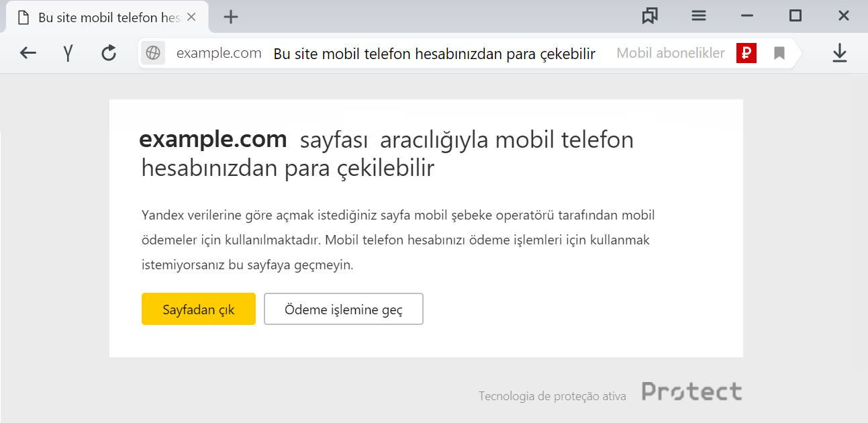Click the 'Tecnologia de proteção ativa' text
The width and height of the screenshot is (868, 423).
point(552,396)
